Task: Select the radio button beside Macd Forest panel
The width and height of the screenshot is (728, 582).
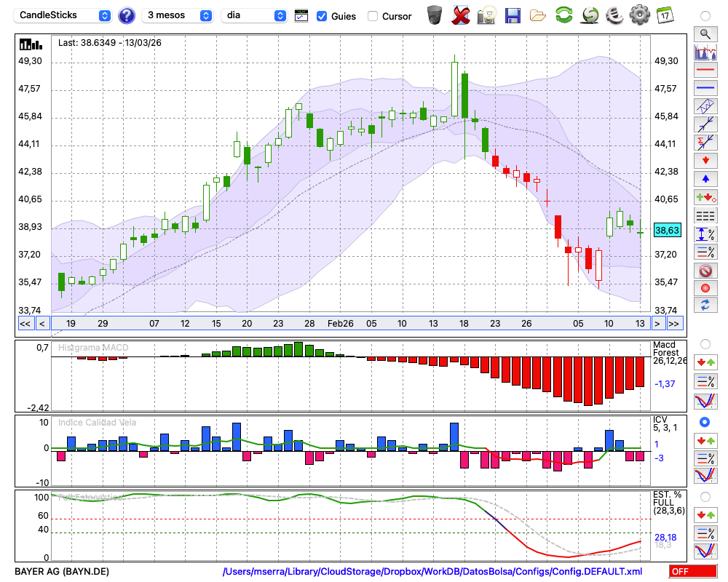Action: click(705, 343)
